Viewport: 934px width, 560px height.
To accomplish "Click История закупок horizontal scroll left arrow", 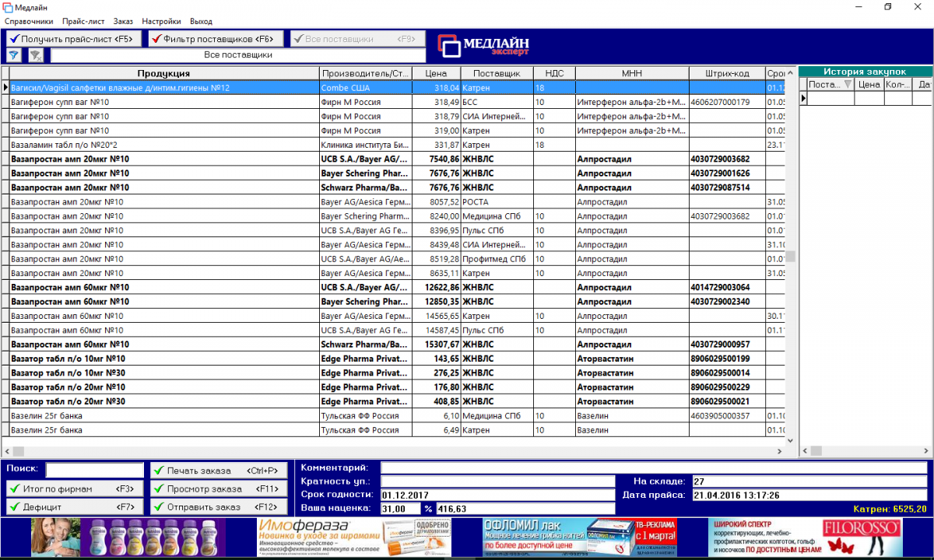I will [805, 451].
